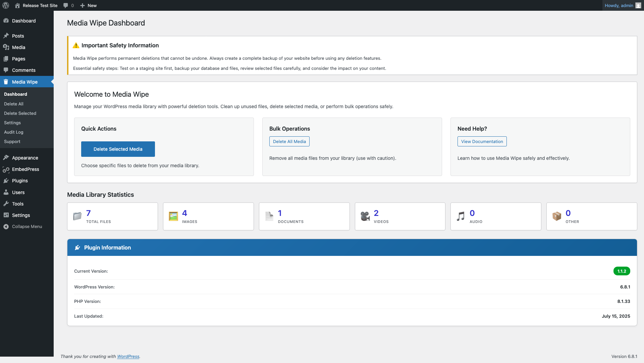Click the View Documentation button

pyautogui.click(x=482, y=141)
